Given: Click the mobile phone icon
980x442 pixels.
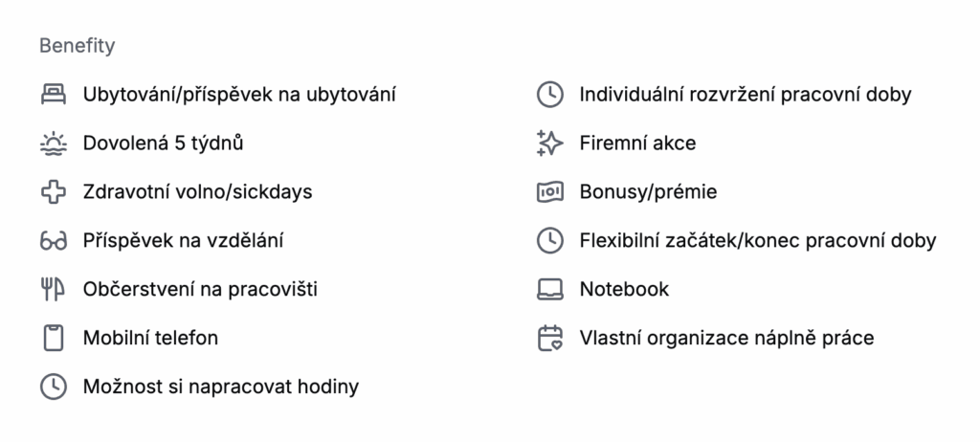Looking at the screenshot, I should [54, 339].
